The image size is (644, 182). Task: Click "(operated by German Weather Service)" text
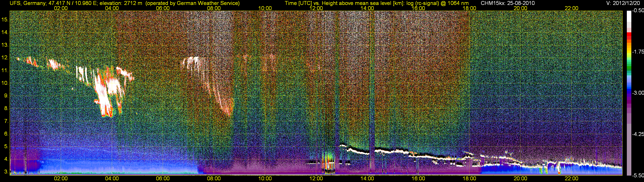coord(193,3)
